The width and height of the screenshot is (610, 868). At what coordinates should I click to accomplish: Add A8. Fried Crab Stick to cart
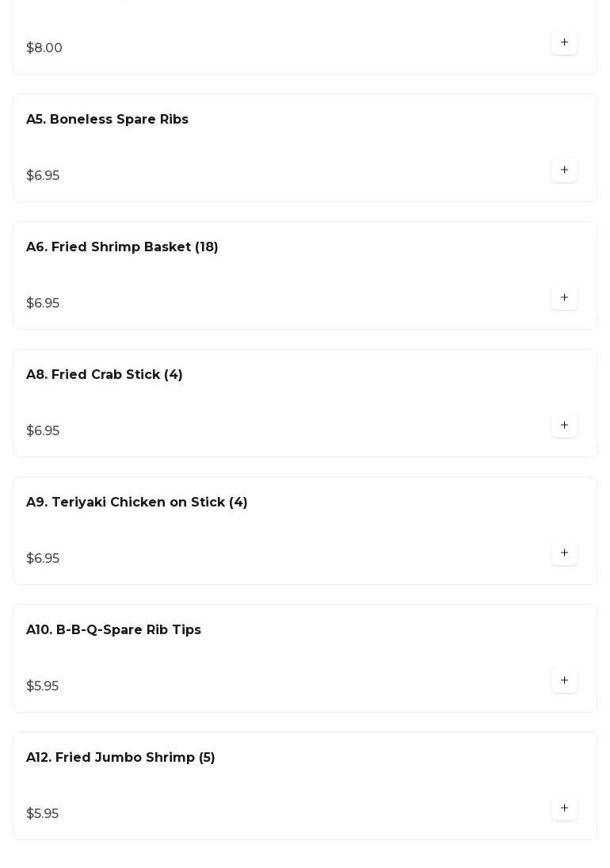[x=564, y=426]
